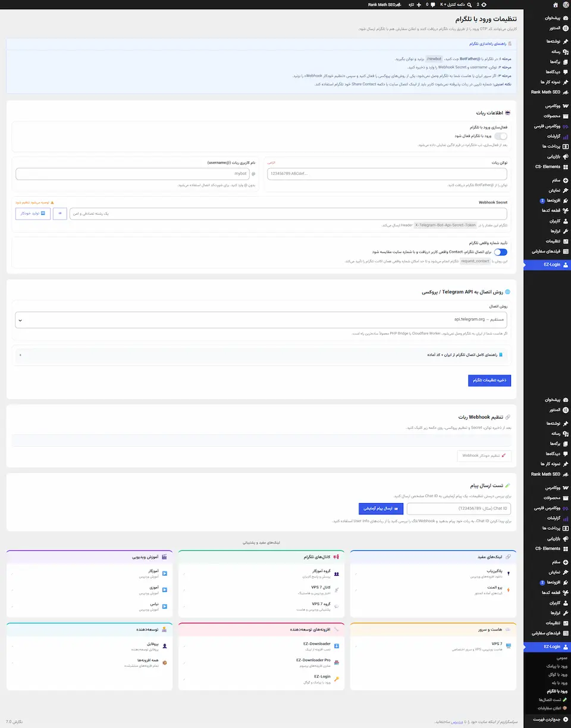This screenshot has height=728, width=571.
Task: Click the ذخیره تنظیمات تلگرام button
Action: (490, 381)
